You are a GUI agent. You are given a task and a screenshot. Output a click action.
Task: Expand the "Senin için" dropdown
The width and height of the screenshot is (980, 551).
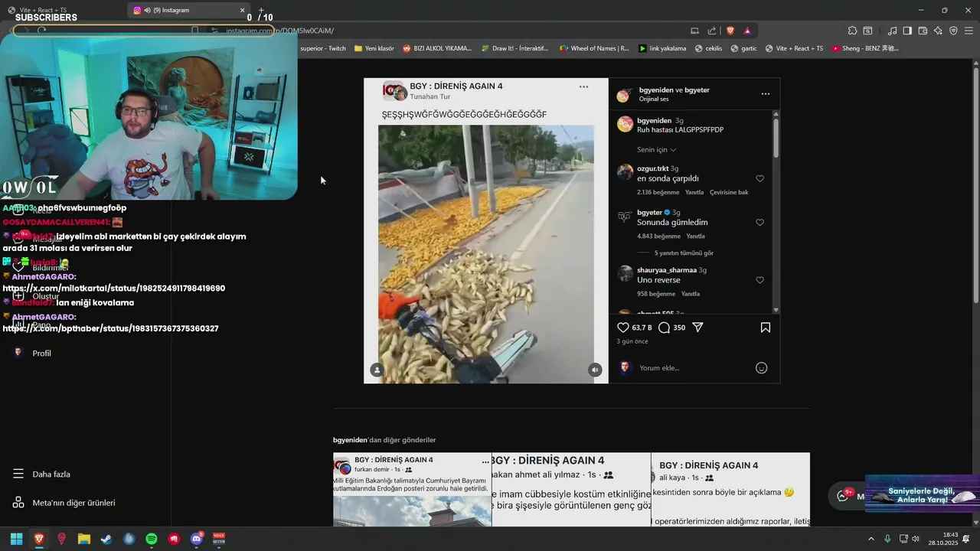click(x=656, y=150)
